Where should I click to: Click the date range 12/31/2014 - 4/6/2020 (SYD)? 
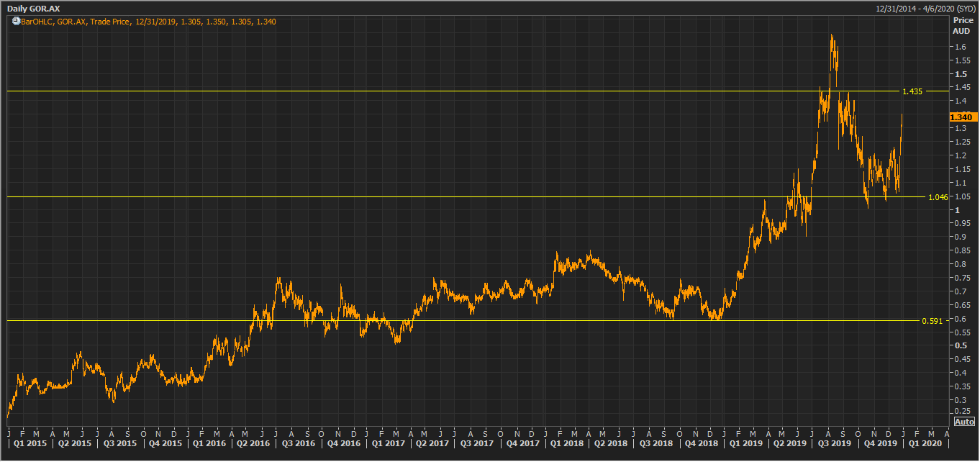tap(925, 8)
